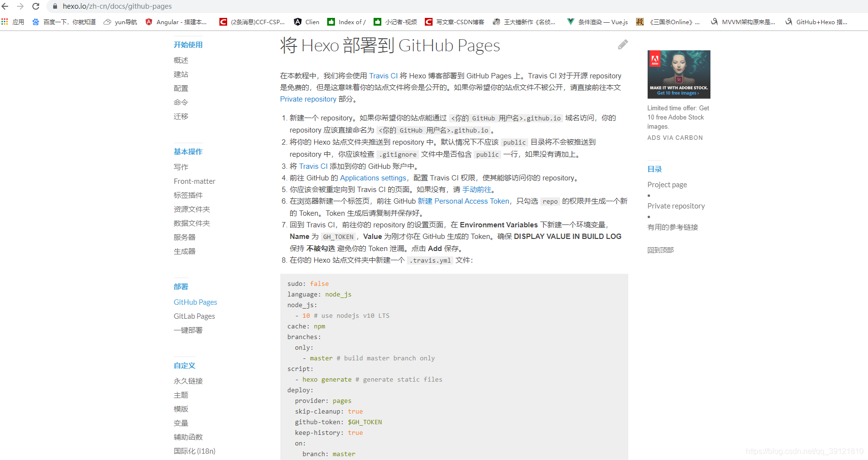Open the yun导航 bookmark
The image size is (868, 460).
[x=120, y=22]
